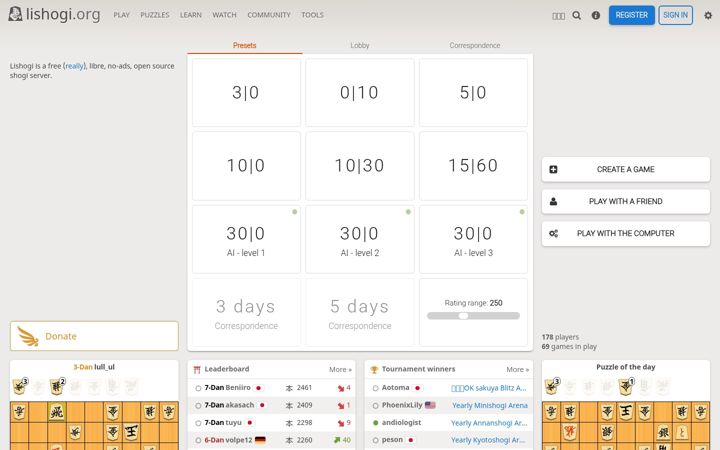Click the plus icon on Create a Game
The image size is (720, 450).
point(553,169)
